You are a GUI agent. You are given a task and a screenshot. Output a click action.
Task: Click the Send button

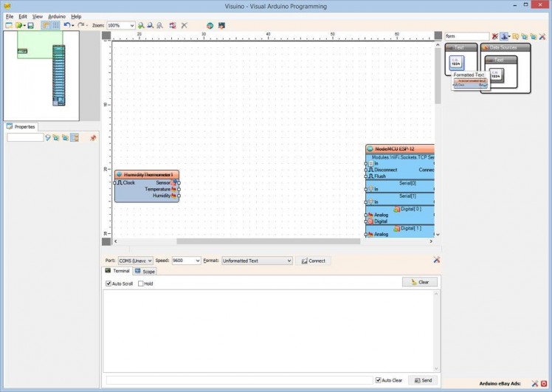(x=423, y=380)
